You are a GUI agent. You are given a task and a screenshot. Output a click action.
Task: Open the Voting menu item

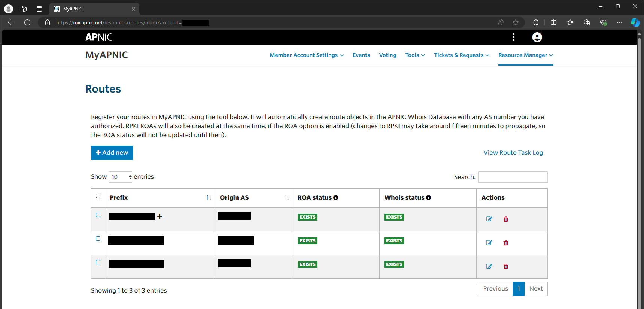(388, 55)
